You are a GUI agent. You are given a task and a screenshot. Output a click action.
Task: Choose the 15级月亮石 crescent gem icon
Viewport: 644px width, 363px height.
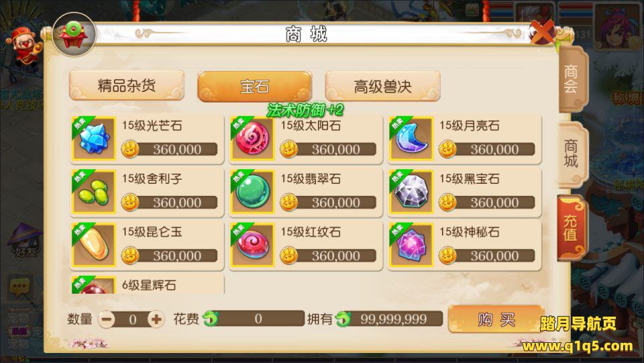[x=411, y=138]
